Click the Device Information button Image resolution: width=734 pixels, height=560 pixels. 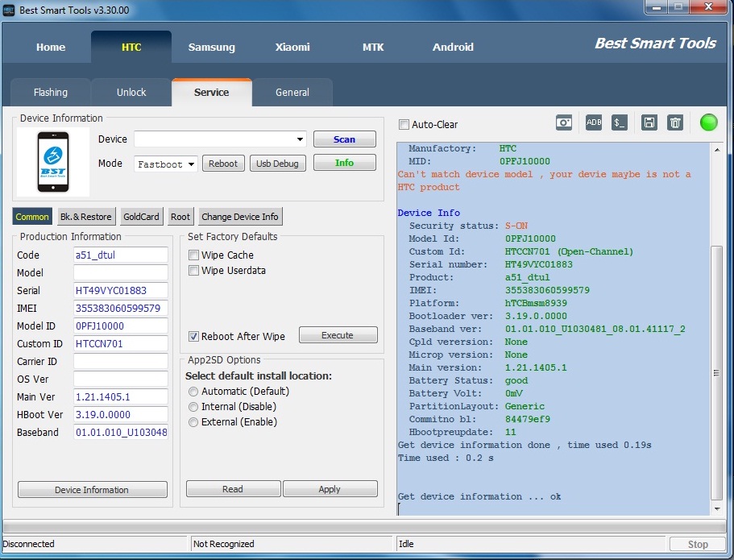(x=92, y=490)
